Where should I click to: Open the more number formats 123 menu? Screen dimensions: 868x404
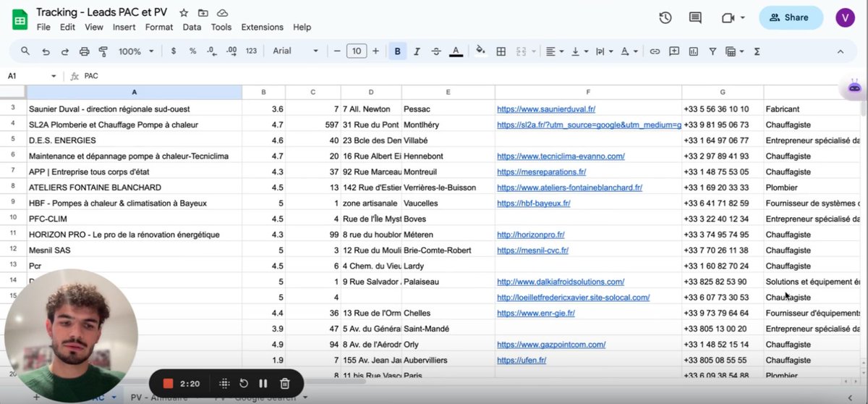251,51
